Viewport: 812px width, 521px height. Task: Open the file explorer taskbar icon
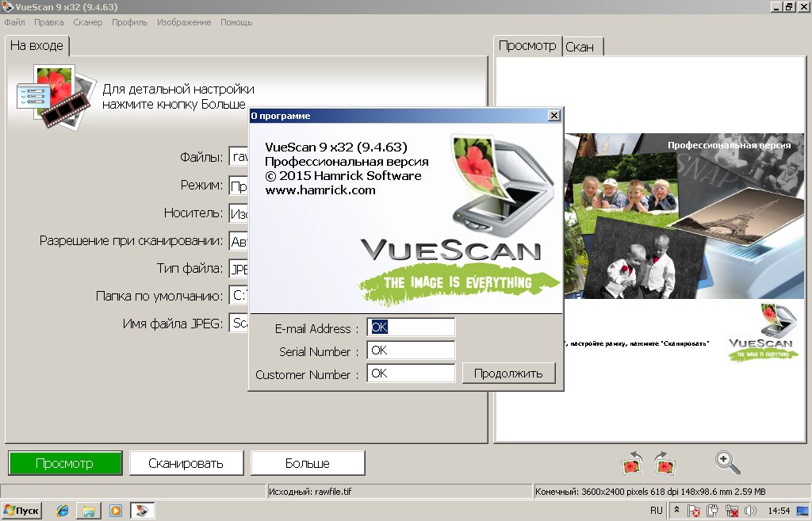(89, 511)
